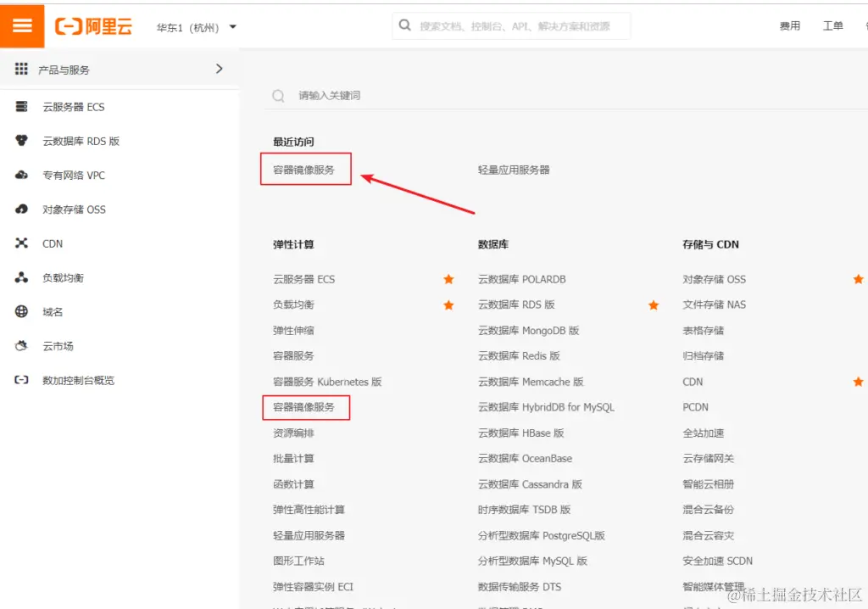Open 专有网络 VPC in sidebar
Screen dimensions: 868x609
[x=74, y=176]
